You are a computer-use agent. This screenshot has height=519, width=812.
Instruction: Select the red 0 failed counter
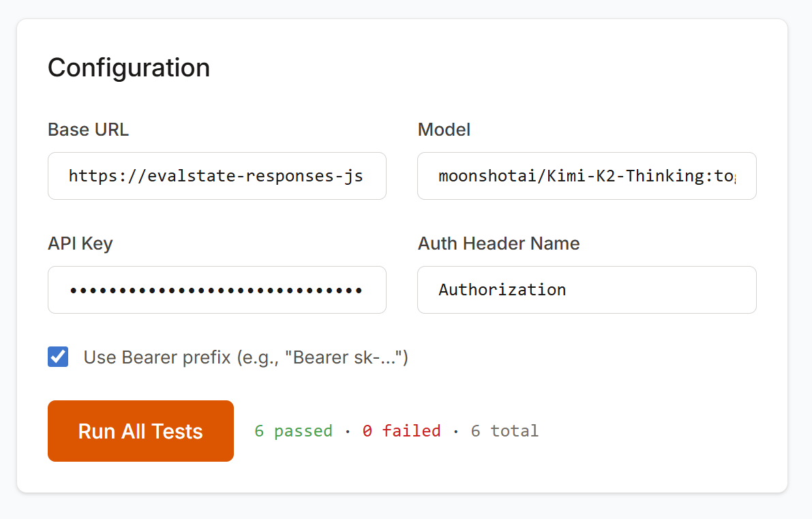coord(401,430)
